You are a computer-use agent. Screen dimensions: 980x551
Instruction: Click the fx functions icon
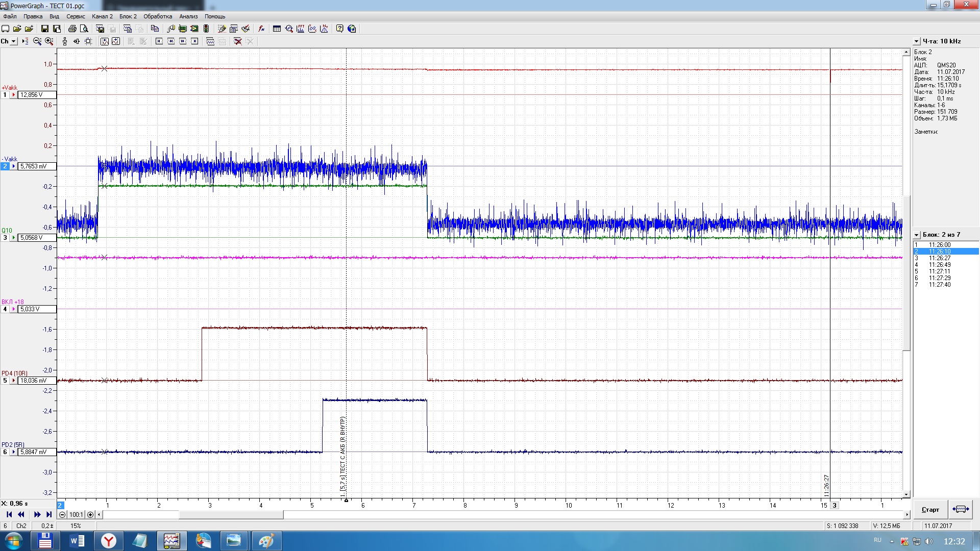(261, 29)
